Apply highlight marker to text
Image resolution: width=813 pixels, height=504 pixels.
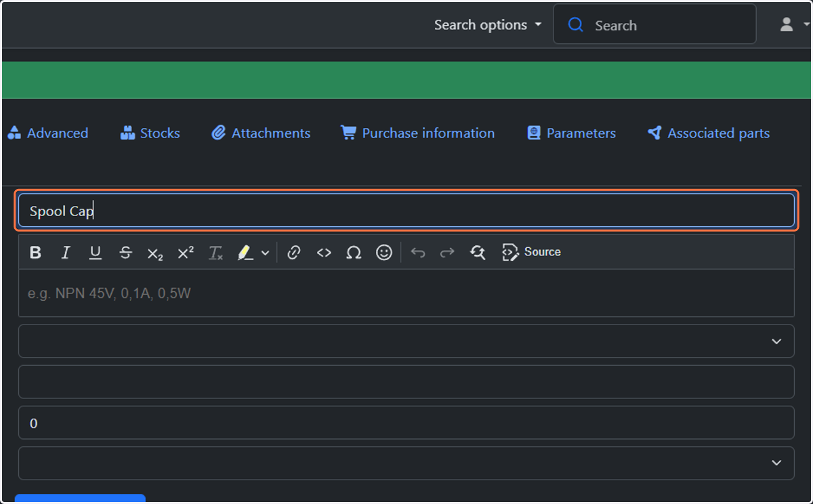(245, 253)
